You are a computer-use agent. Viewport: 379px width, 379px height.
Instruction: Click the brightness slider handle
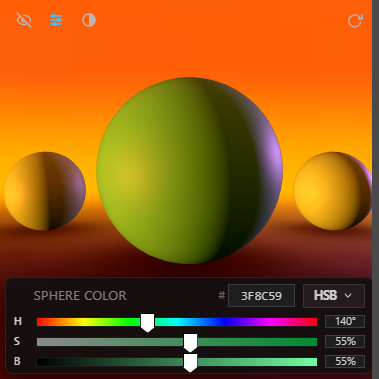pos(190,363)
